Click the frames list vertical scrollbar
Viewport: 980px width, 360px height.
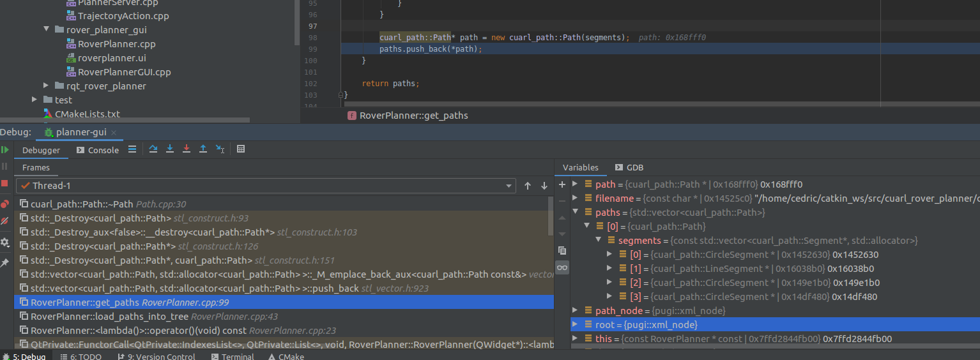coord(551,217)
